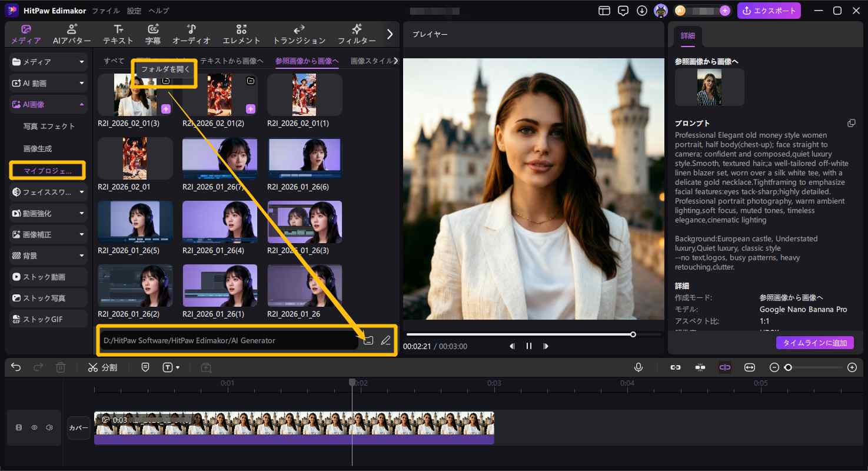Toggle the track visibility eye icon

coord(34,427)
